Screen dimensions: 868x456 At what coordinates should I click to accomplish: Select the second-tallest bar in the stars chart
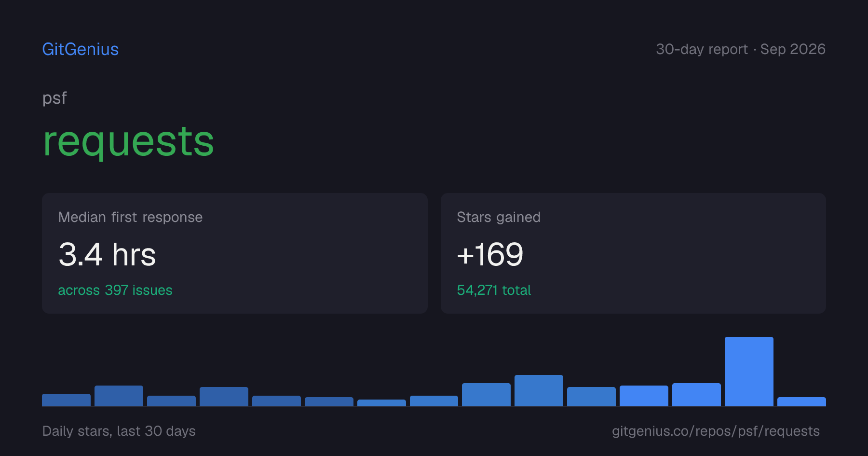coord(539,390)
